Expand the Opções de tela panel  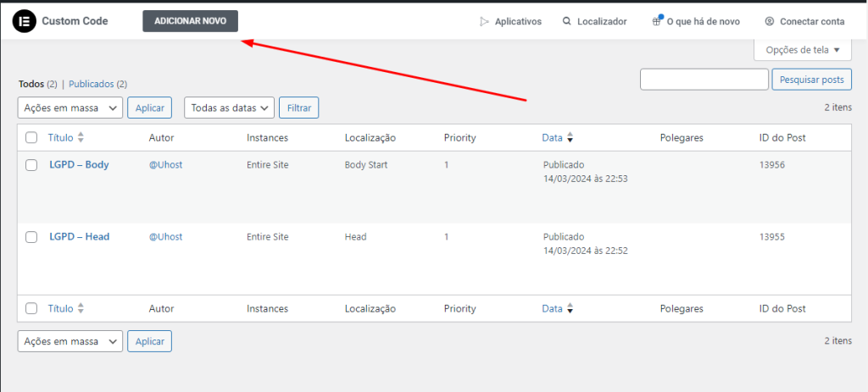(x=803, y=50)
